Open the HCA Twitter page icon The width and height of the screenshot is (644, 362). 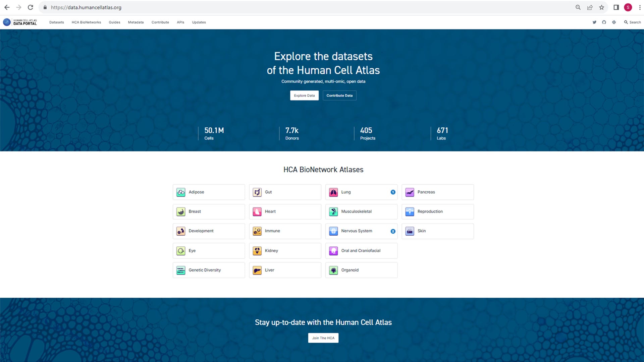tap(594, 22)
